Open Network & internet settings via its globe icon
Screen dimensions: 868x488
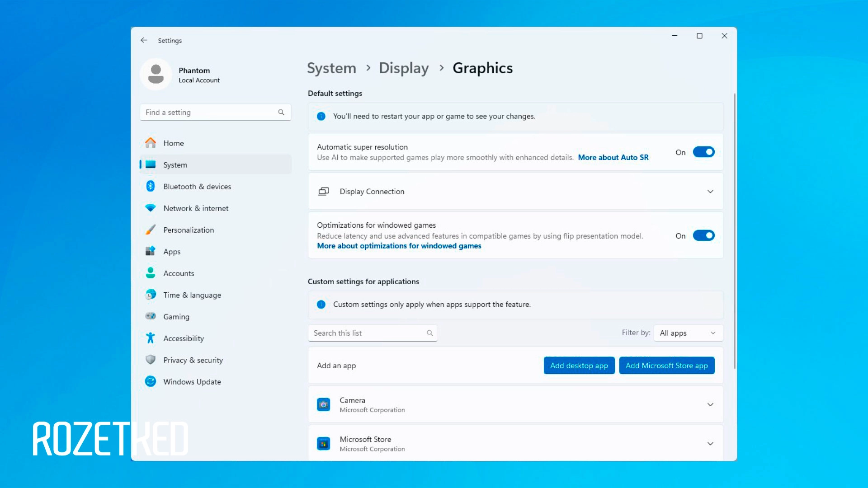point(151,208)
